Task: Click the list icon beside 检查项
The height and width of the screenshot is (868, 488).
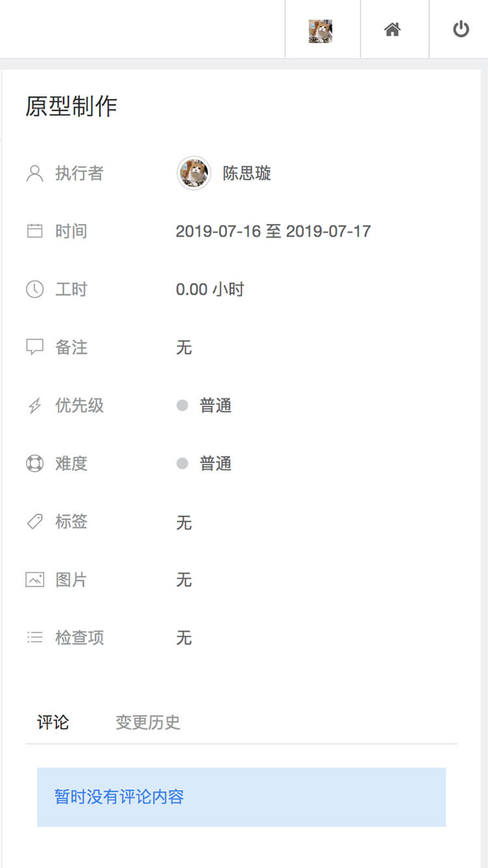Action: pyautogui.click(x=34, y=638)
